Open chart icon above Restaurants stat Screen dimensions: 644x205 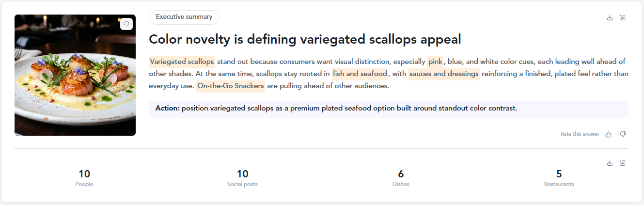pyautogui.click(x=623, y=163)
